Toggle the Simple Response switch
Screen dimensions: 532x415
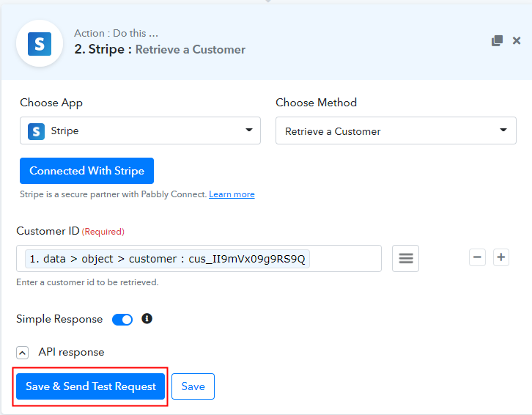tap(122, 320)
